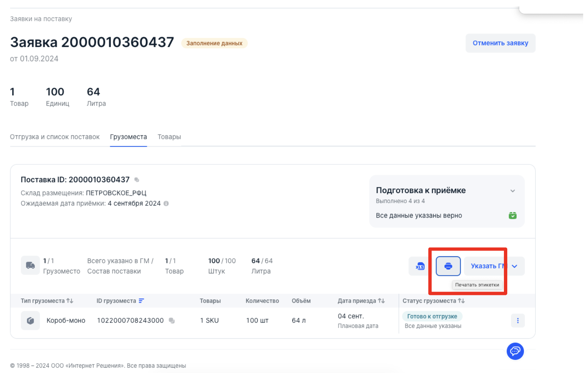Download the XLS export file

(x=420, y=266)
